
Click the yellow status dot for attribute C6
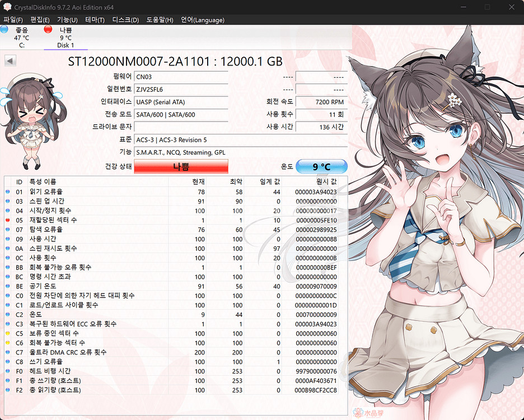point(8,343)
